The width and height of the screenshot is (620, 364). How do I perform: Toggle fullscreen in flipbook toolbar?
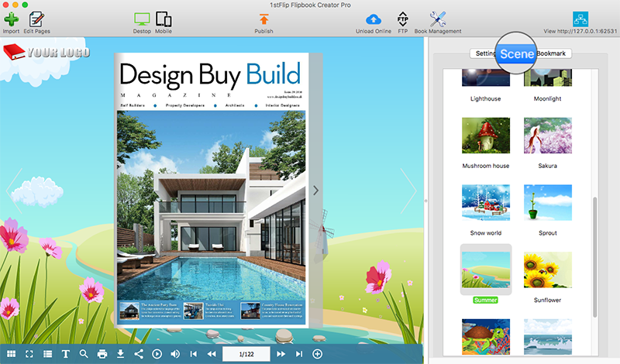29,354
